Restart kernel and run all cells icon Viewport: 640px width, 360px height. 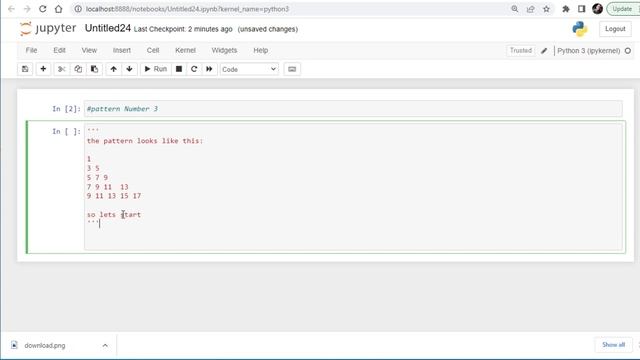(209, 69)
